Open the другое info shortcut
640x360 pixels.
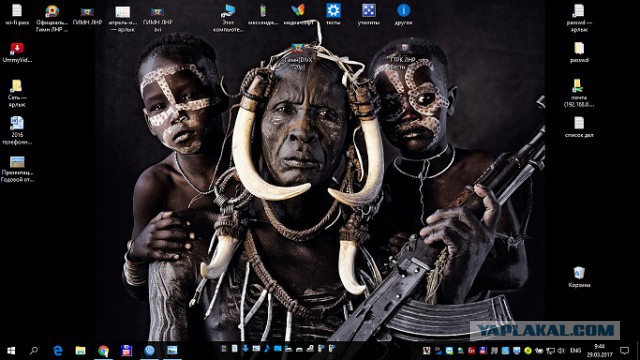[403, 14]
